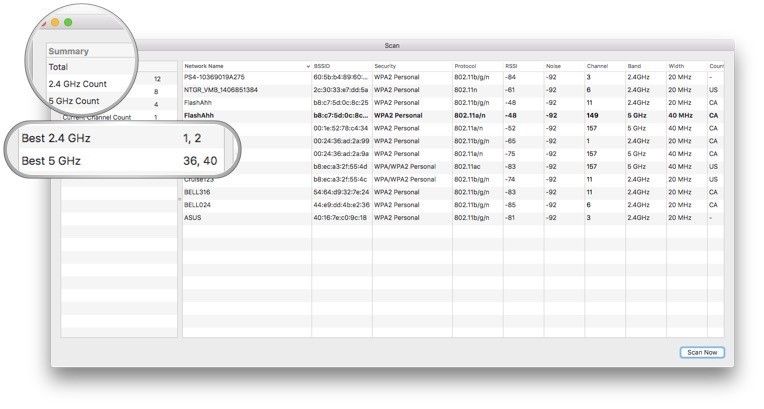Click the Security column header
Image resolution: width=764 pixels, height=409 pixels.
coord(410,65)
